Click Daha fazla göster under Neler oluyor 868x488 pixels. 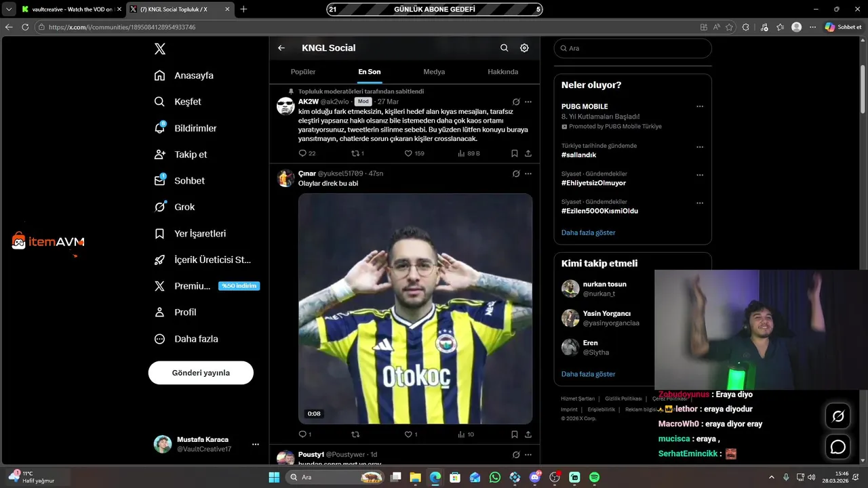coord(588,232)
